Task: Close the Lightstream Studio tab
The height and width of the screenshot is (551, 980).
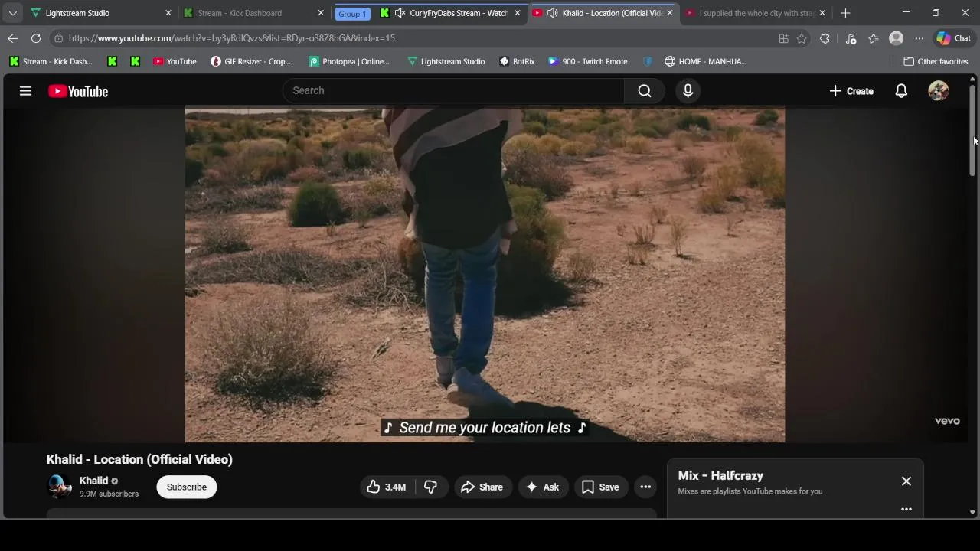Action: pyautogui.click(x=168, y=13)
